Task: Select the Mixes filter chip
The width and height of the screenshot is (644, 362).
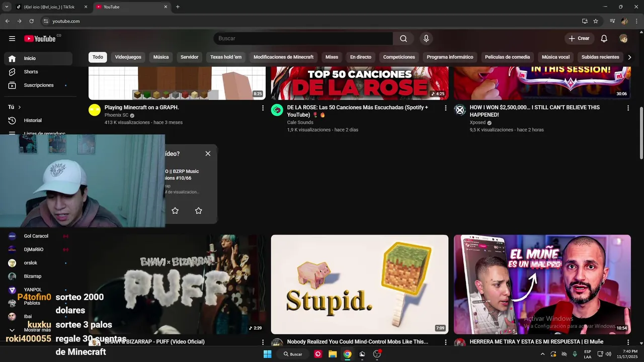Action: click(x=332, y=57)
